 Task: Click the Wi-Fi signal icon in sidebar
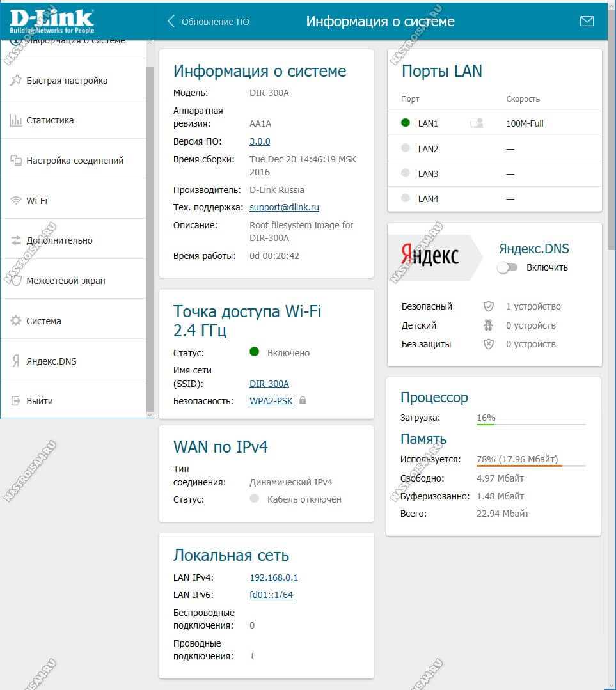coord(16,201)
